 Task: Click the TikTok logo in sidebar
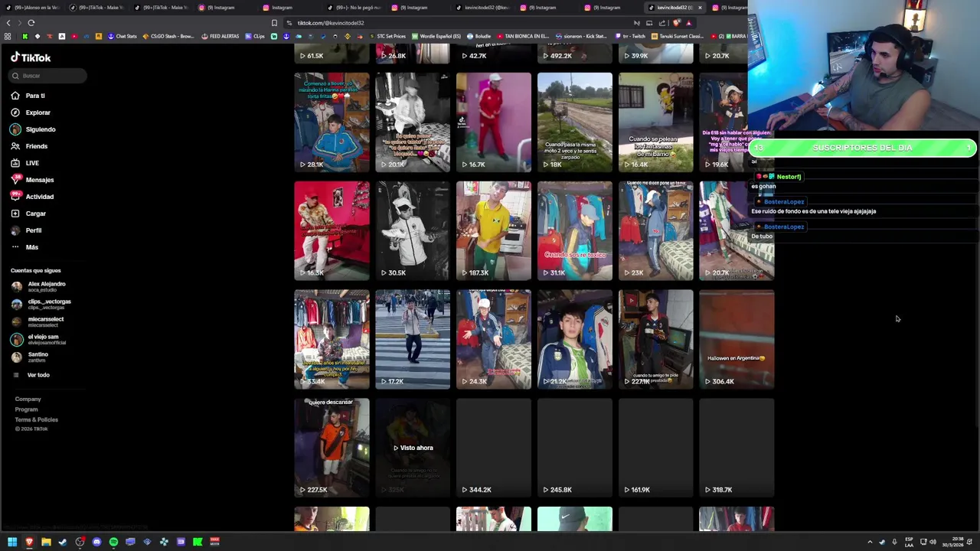coord(31,57)
